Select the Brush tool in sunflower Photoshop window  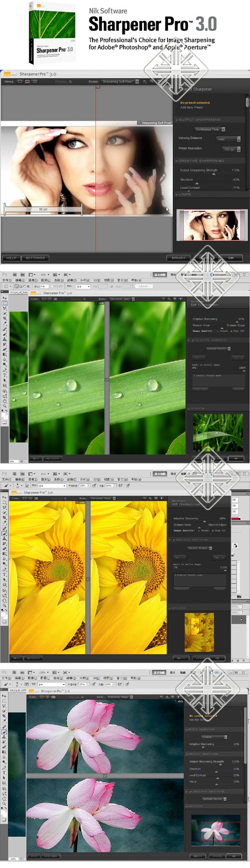[5, 533]
